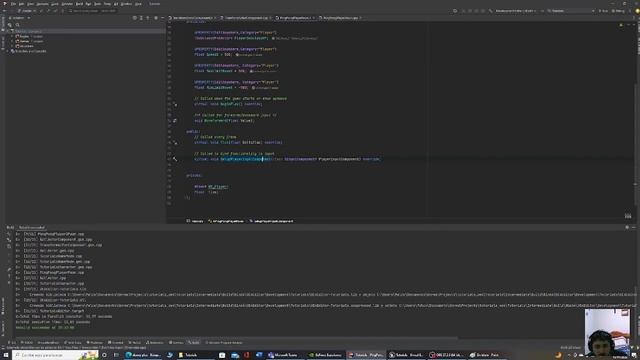The image size is (640, 360).
Task: Click the Debug button in top toolbar
Action: pos(618,11)
